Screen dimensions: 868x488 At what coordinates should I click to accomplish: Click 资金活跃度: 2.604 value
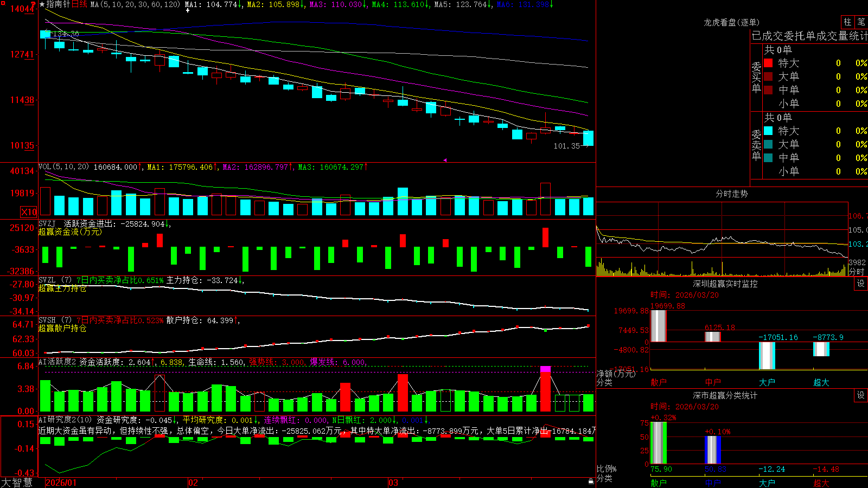pos(116,362)
